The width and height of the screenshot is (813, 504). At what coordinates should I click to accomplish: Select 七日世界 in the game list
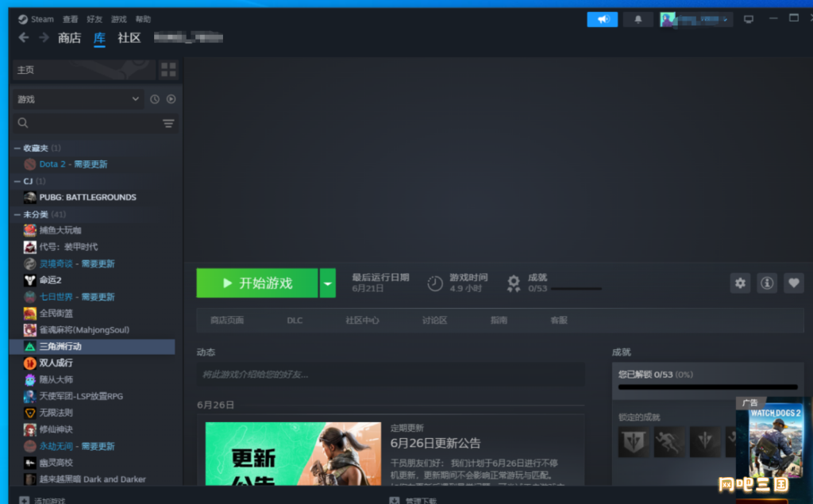(x=94, y=297)
